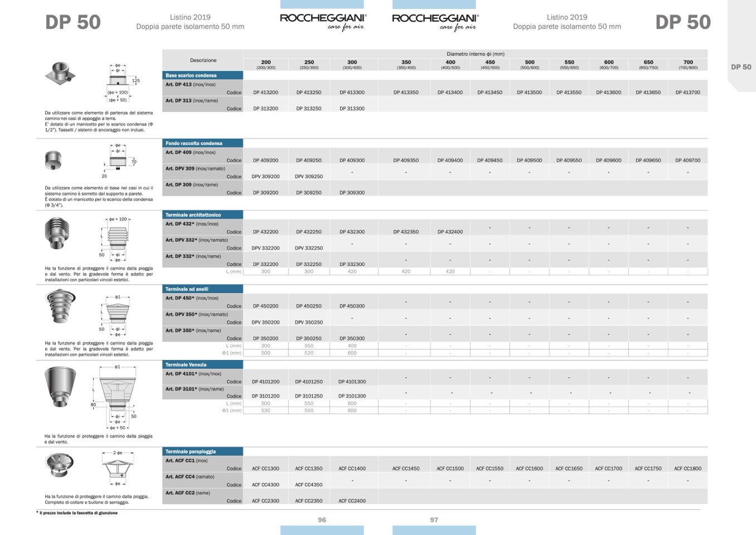The image size is (756, 535).
Task: Click the page number 97
Action: click(434, 520)
